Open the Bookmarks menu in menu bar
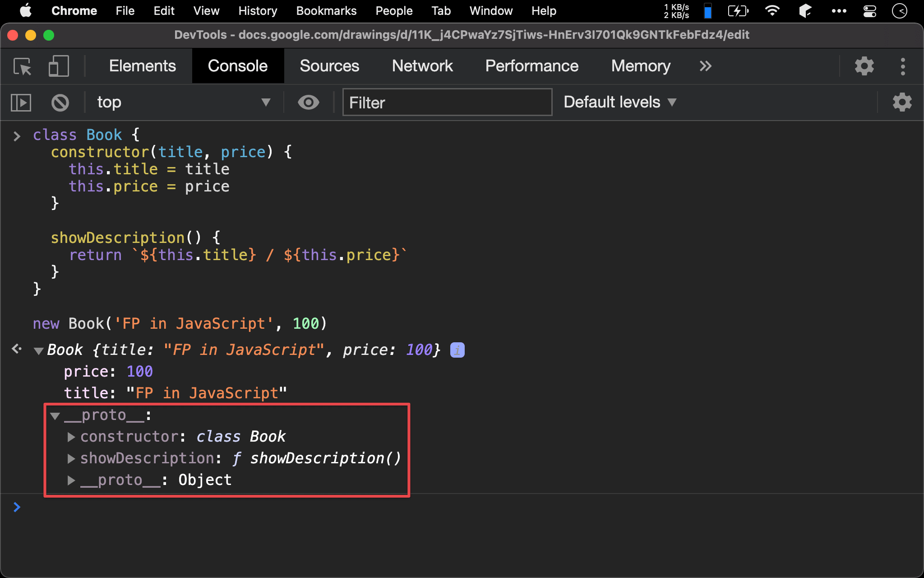Screen dimensions: 924x578 [326, 11]
